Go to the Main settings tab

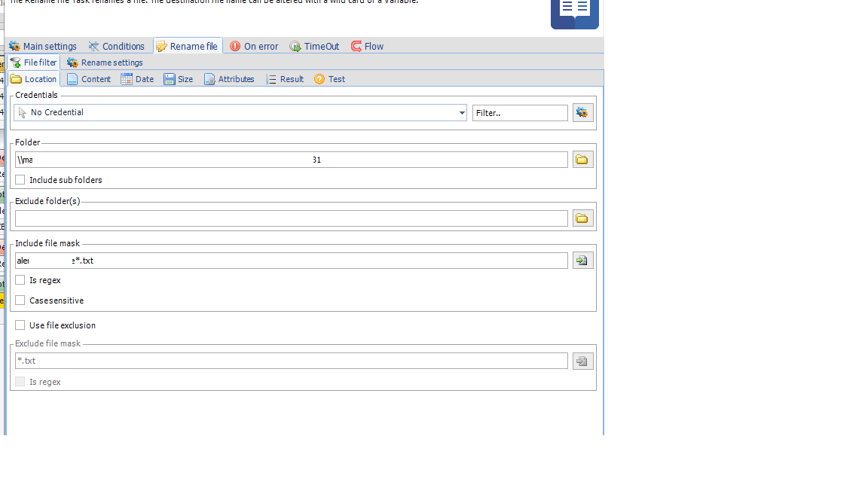[43, 46]
